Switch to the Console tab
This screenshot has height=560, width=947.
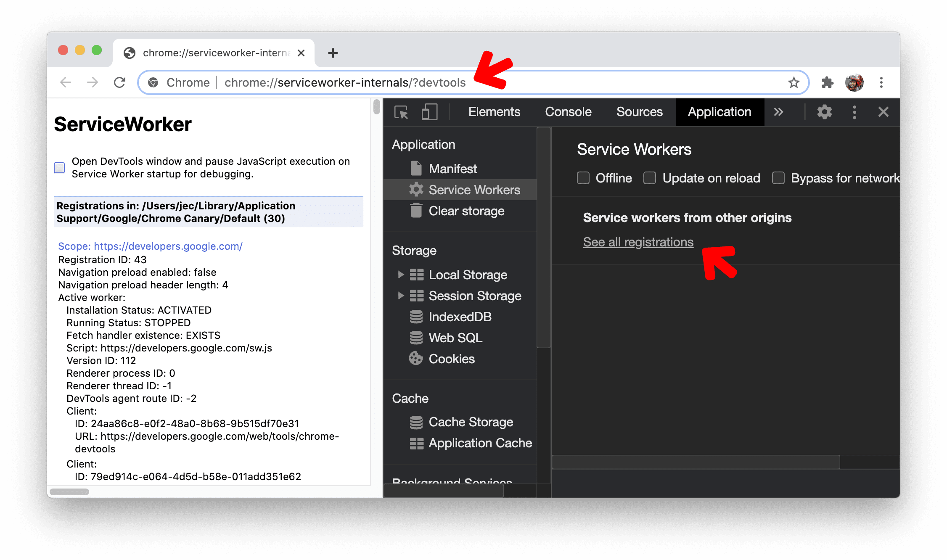point(571,111)
